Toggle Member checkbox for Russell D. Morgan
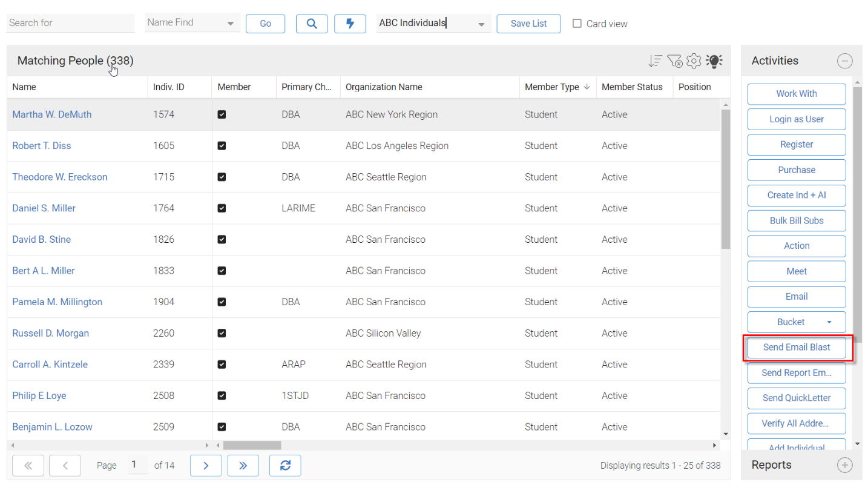Viewport: 868px width, 485px height. [x=222, y=333]
